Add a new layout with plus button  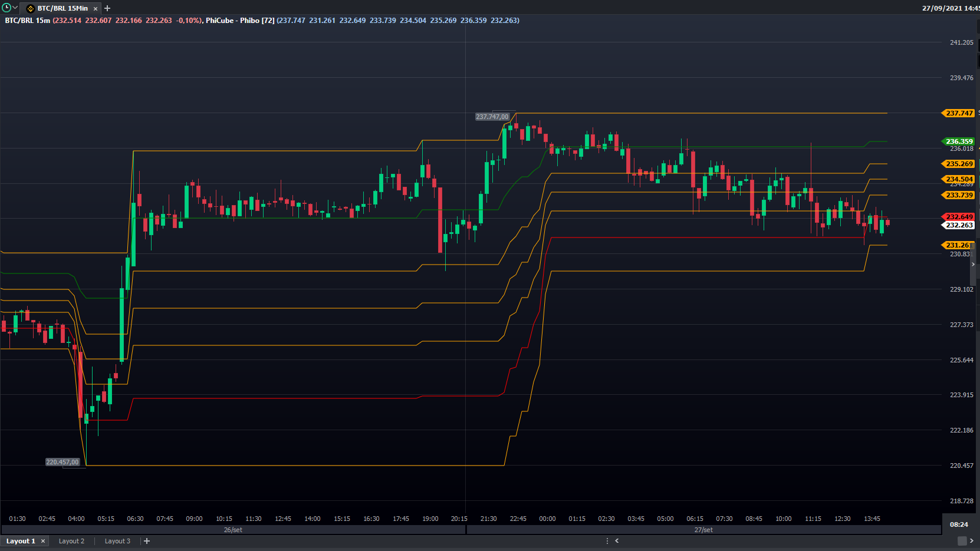point(147,541)
